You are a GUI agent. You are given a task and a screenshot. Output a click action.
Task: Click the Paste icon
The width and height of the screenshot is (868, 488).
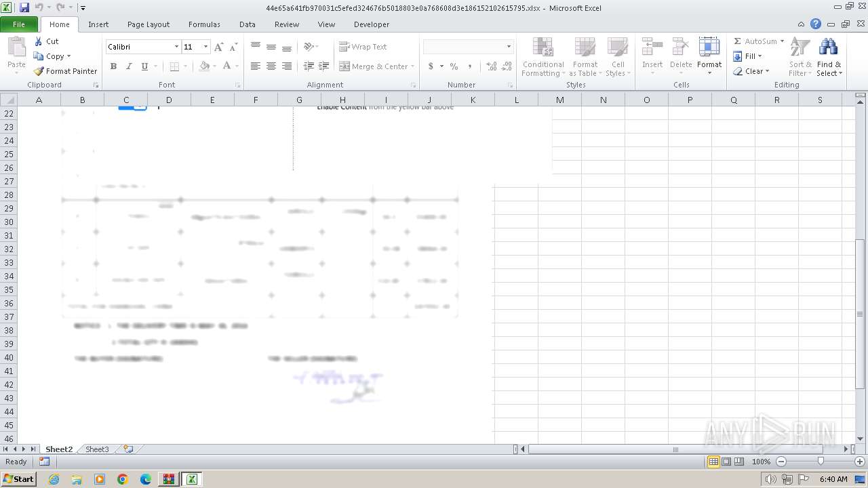click(x=16, y=49)
